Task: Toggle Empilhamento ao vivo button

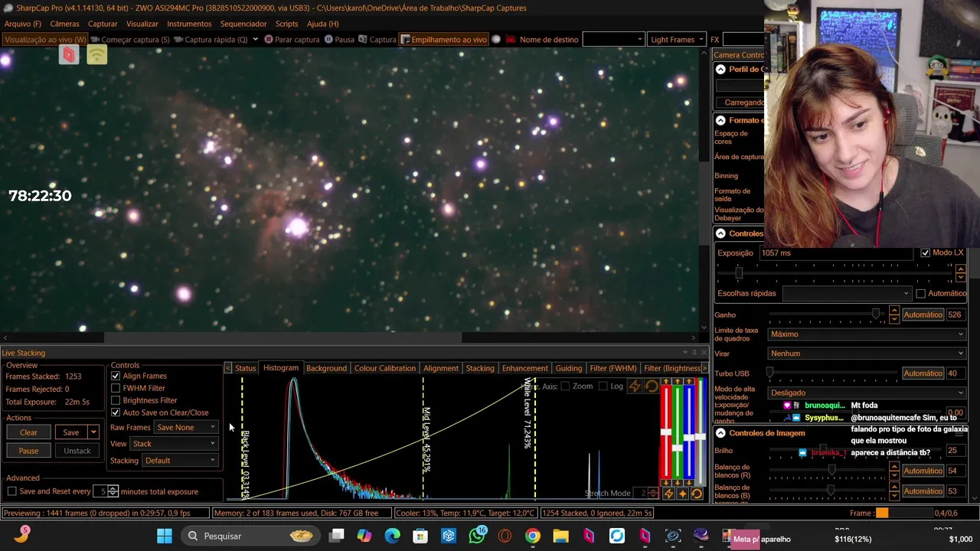Action: (444, 40)
